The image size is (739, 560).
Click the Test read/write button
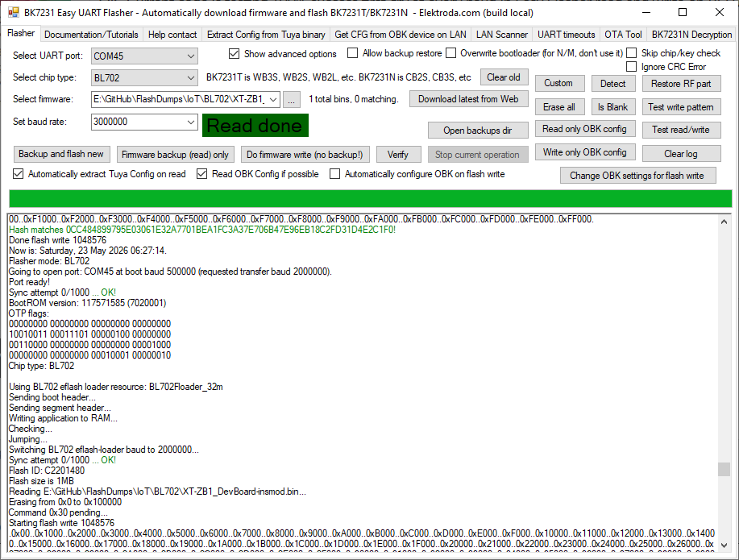(682, 130)
